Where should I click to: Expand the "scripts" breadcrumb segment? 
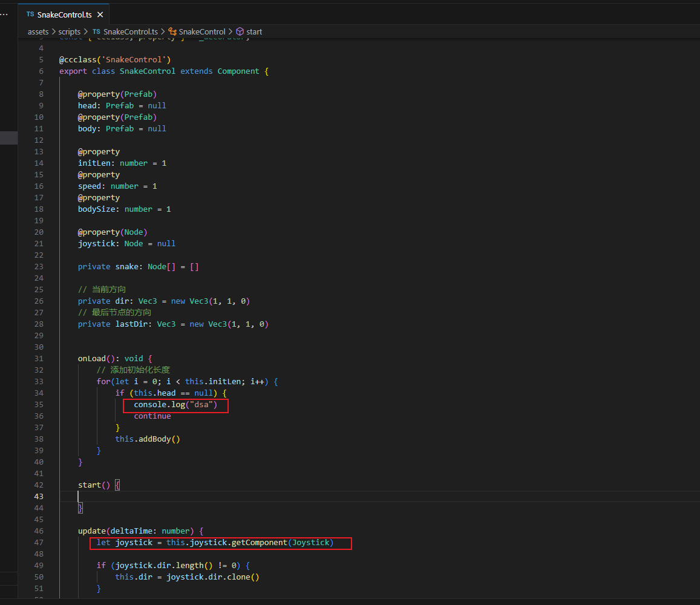(70, 31)
